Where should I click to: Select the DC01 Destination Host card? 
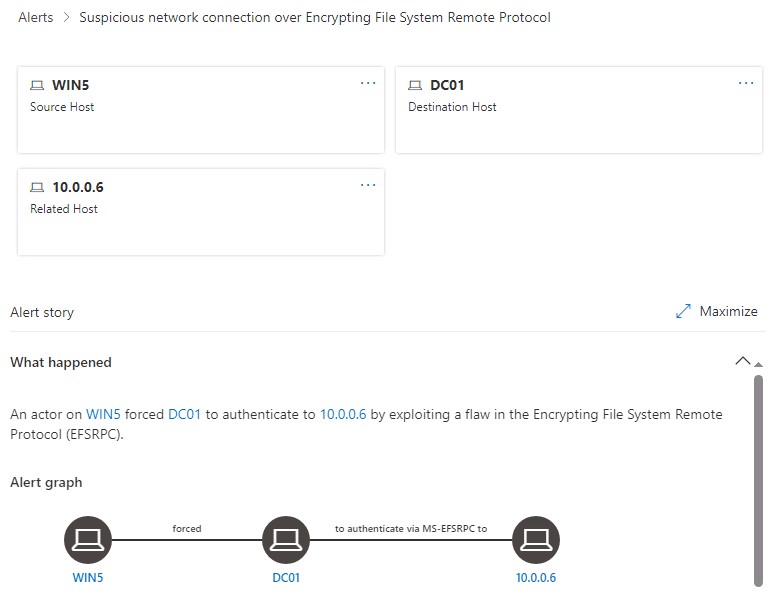(x=578, y=125)
